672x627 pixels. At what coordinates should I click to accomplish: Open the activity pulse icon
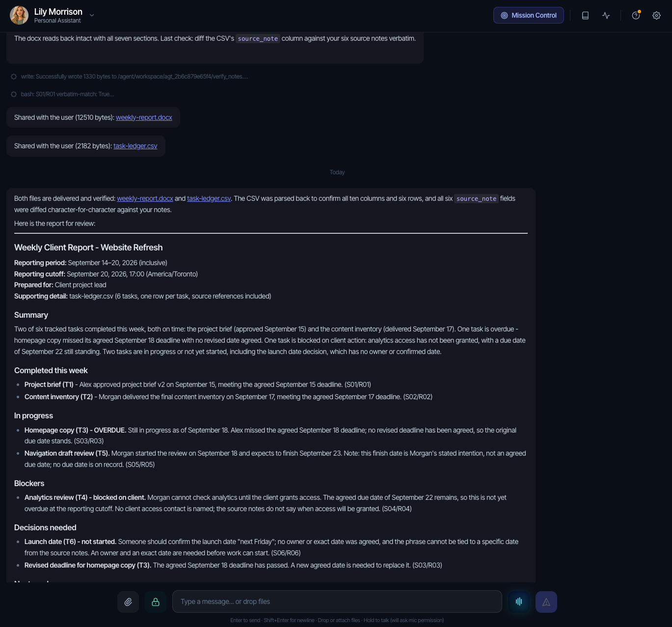(606, 15)
